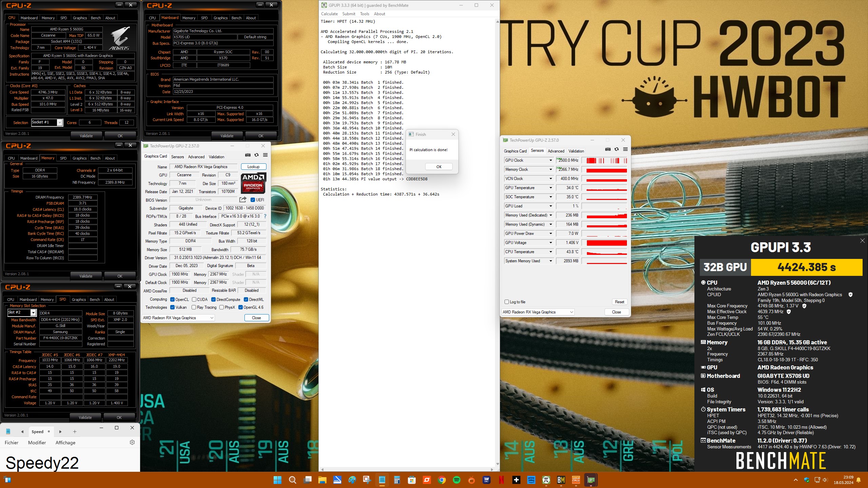Open volume control in system tray
868x488 pixels.
point(825,480)
